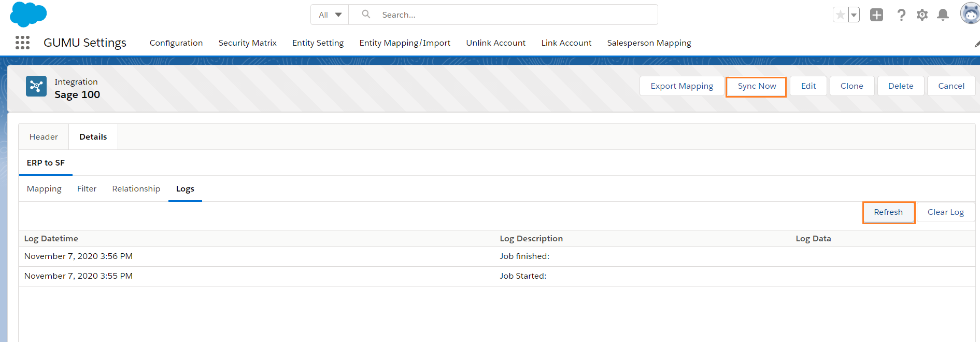Click the Log Datetime column header
The height and width of the screenshot is (342, 980).
(51, 239)
